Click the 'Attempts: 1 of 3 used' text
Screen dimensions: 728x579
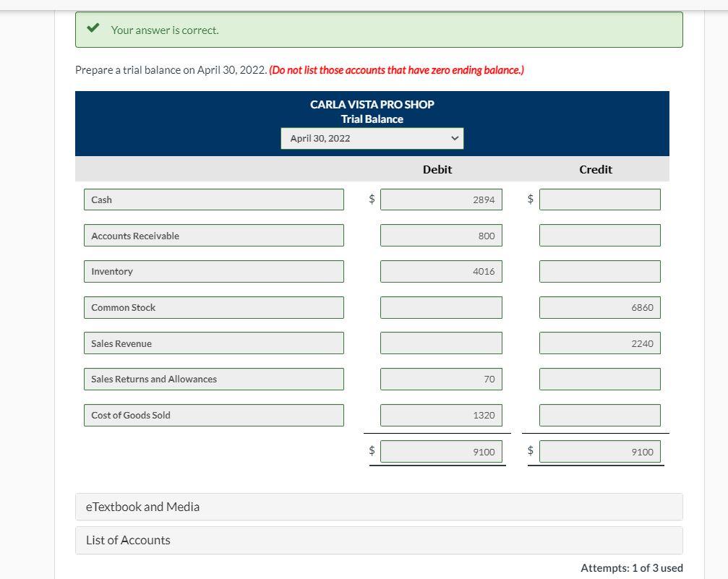tap(631, 568)
